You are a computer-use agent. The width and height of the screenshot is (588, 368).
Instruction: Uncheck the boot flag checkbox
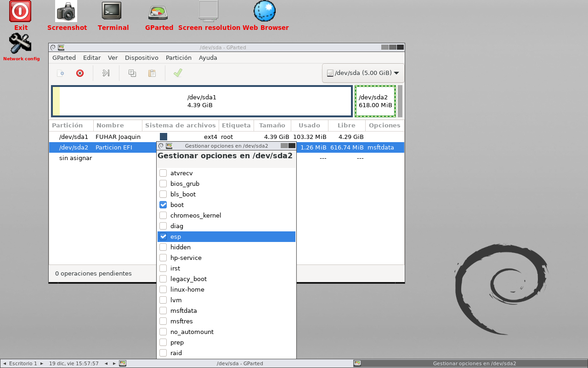[x=163, y=205]
